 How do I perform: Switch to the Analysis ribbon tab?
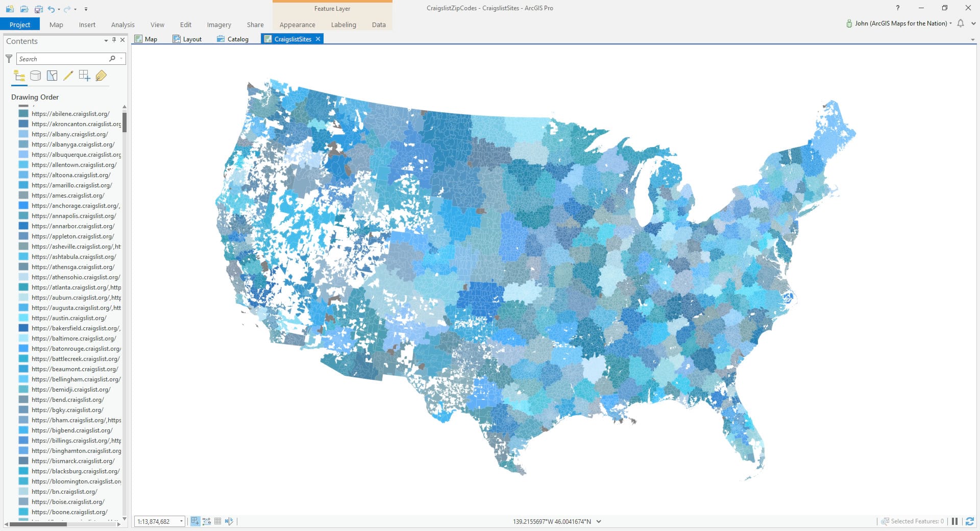(123, 25)
